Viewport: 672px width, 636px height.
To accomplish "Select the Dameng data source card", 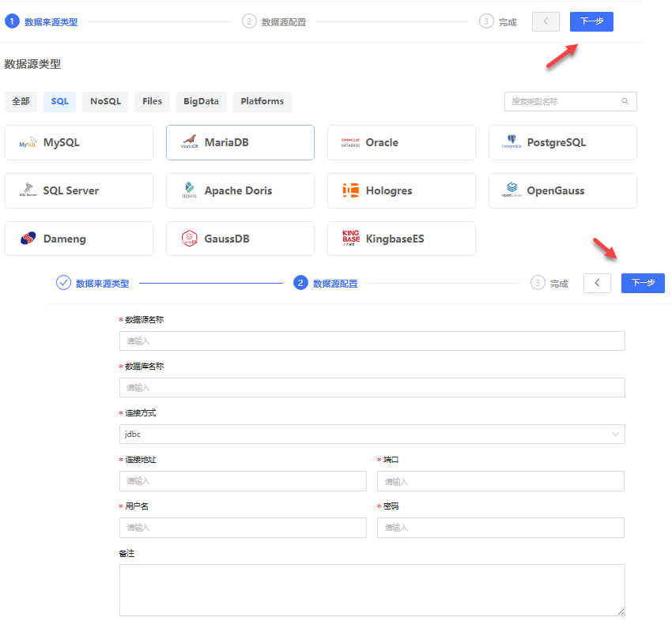I will point(79,239).
